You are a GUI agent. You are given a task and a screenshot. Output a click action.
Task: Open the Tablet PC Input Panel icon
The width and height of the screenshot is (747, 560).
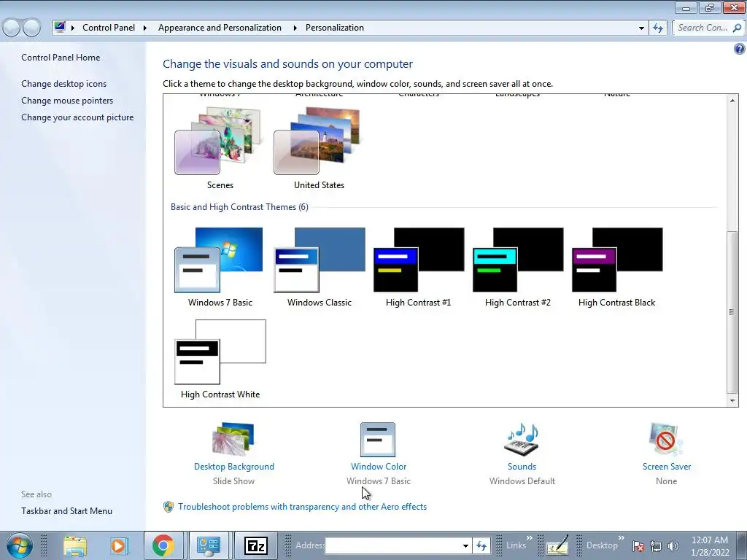tap(557, 545)
